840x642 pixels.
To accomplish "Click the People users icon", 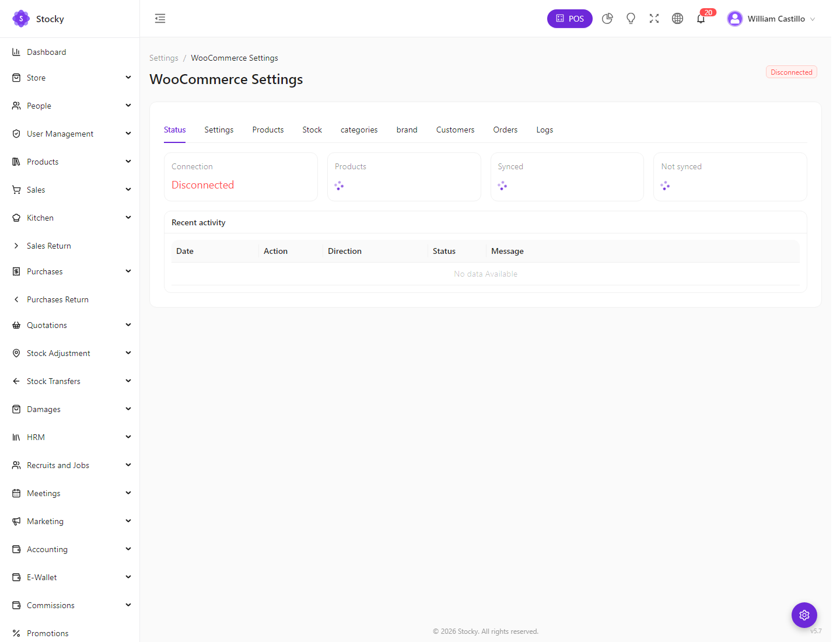I will 16,106.
